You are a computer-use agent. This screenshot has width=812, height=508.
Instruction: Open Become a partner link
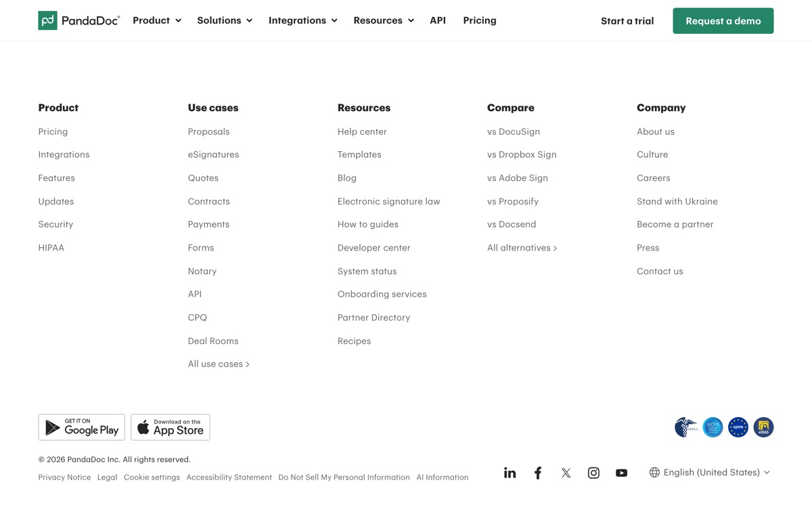click(x=675, y=224)
